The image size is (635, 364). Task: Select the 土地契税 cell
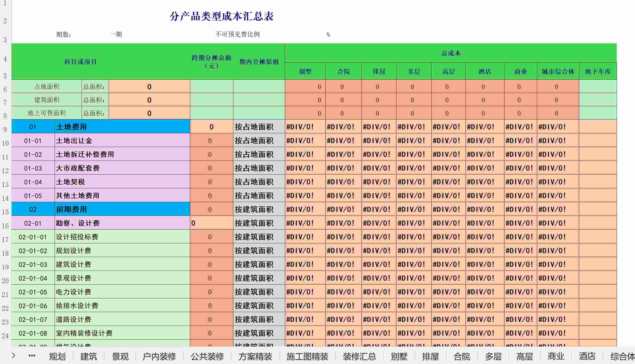pyautogui.click(x=122, y=182)
